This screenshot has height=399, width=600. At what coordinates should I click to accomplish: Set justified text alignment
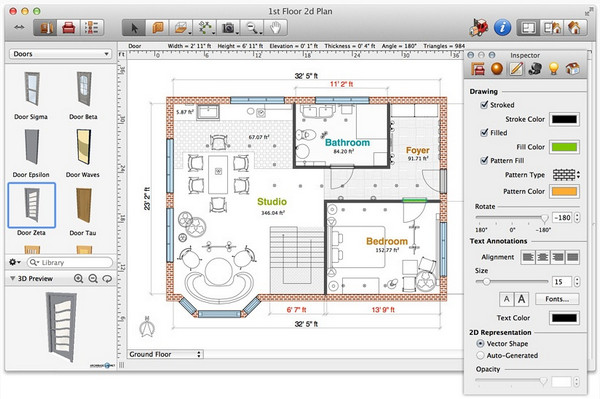point(572,257)
